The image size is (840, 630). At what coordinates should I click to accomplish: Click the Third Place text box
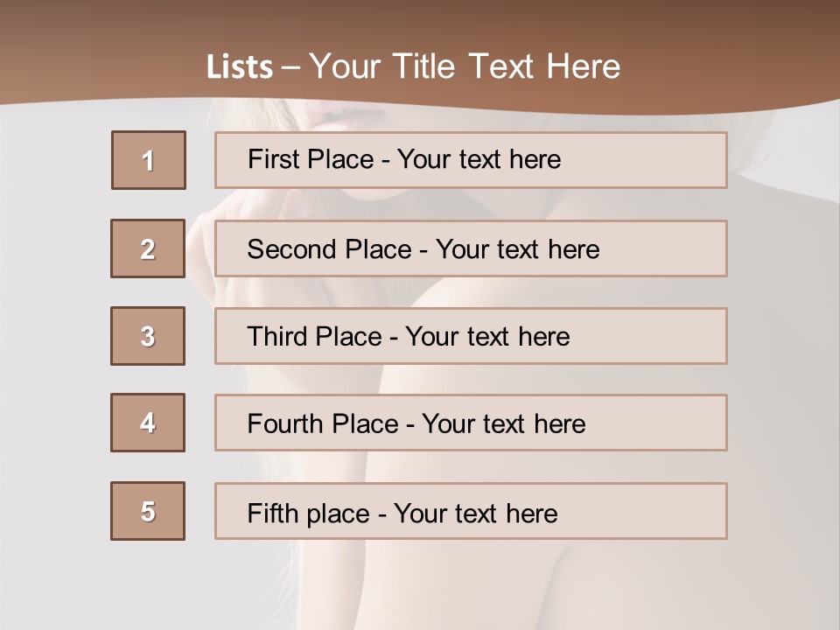pyautogui.click(x=471, y=336)
